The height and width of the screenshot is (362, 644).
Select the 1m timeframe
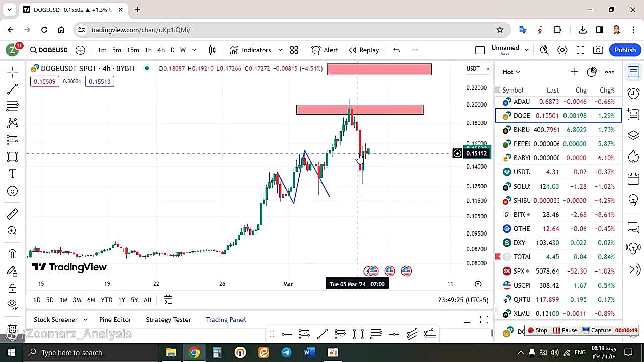(x=102, y=50)
